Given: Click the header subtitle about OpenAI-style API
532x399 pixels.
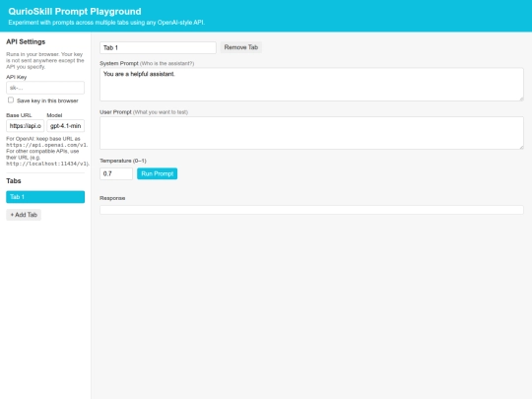Looking at the screenshot, I should point(106,23).
